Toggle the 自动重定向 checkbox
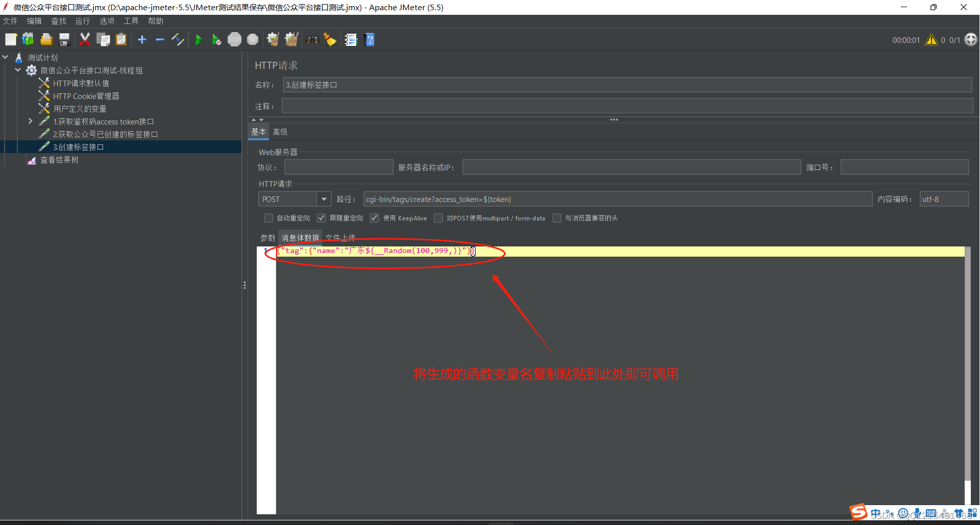 (x=268, y=218)
